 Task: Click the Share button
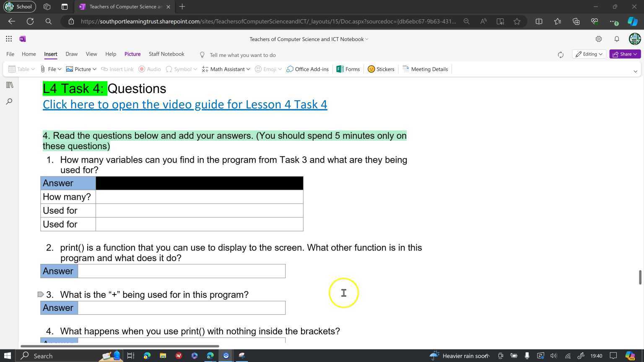[625, 54]
